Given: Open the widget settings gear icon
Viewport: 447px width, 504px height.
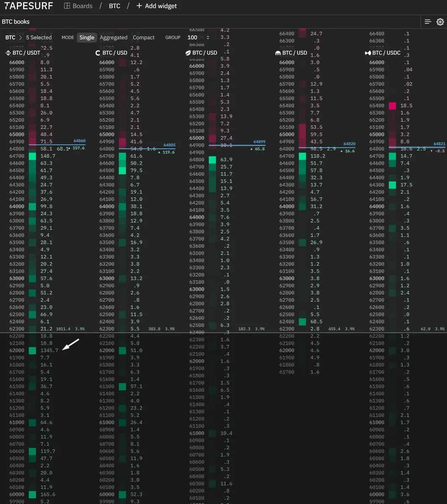Looking at the screenshot, I should point(440,22).
